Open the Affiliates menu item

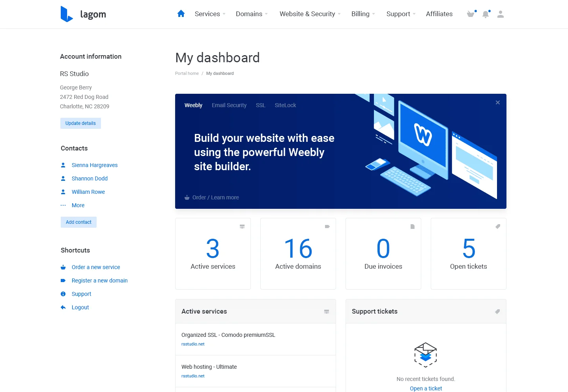[x=439, y=14]
